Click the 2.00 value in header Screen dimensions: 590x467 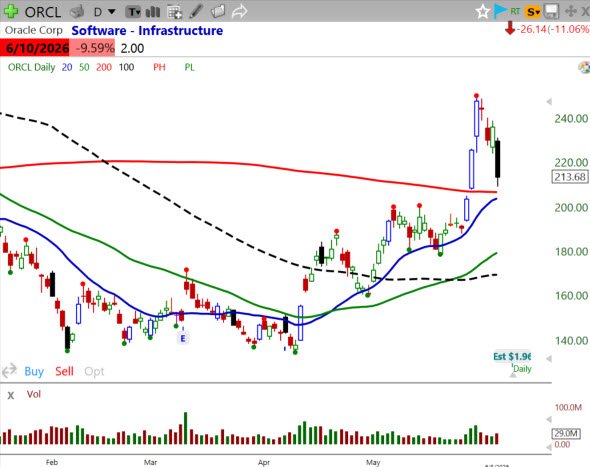(x=132, y=49)
